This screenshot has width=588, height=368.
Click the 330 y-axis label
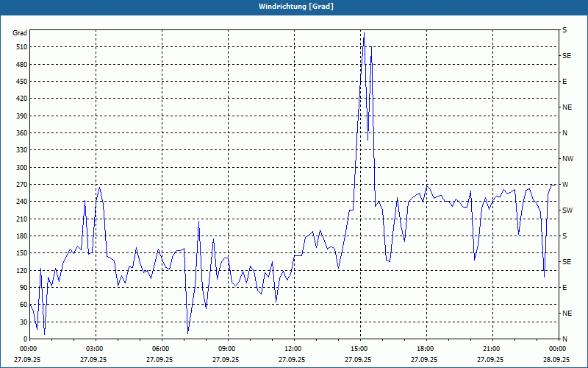pos(21,150)
